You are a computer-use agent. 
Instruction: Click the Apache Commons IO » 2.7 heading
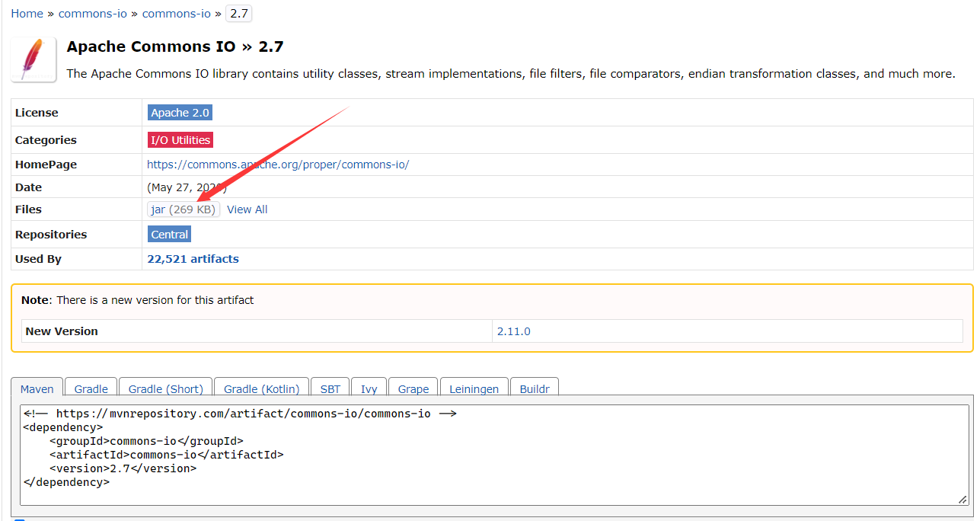(175, 46)
